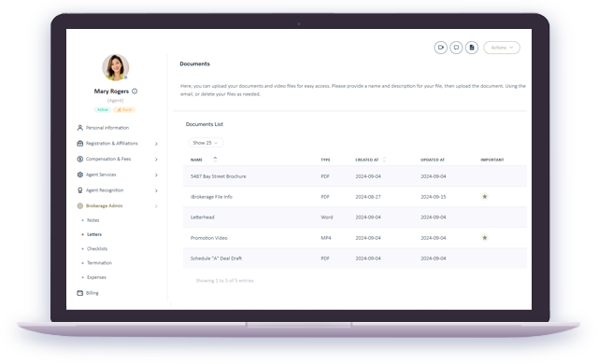Click the document file icon button

(x=472, y=48)
